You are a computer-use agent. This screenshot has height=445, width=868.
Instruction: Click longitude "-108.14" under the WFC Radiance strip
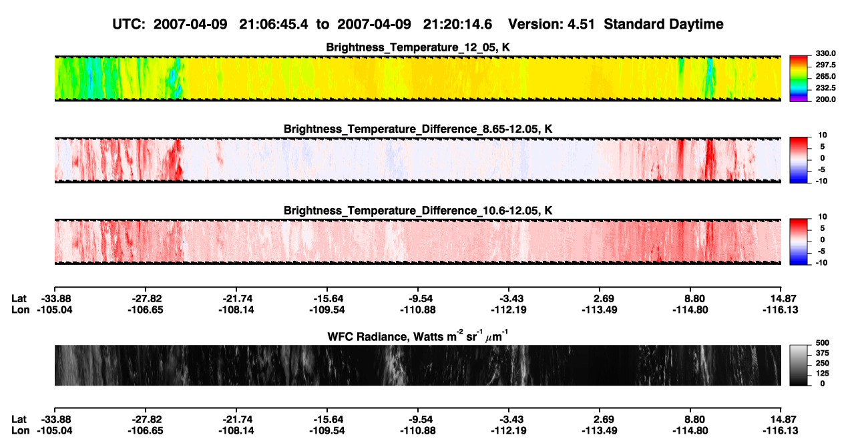(236, 431)
